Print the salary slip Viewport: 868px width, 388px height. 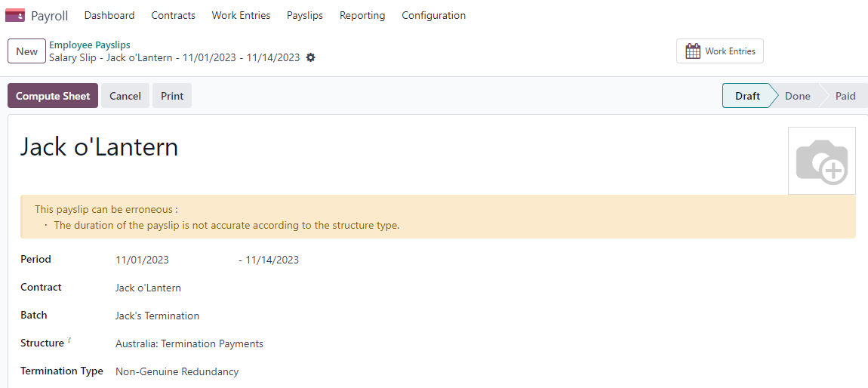point(172,96)
